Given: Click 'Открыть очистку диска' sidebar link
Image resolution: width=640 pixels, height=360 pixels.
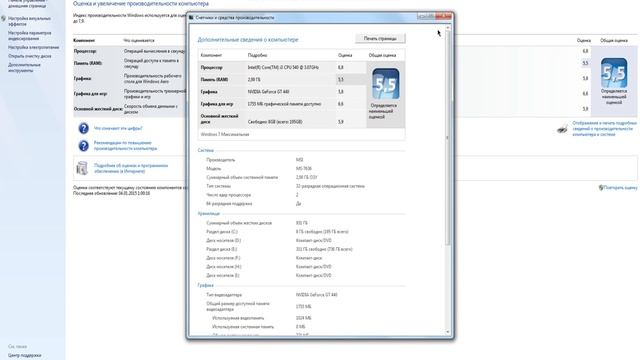Looking at the screenshot, I should (x=30, y=56).
